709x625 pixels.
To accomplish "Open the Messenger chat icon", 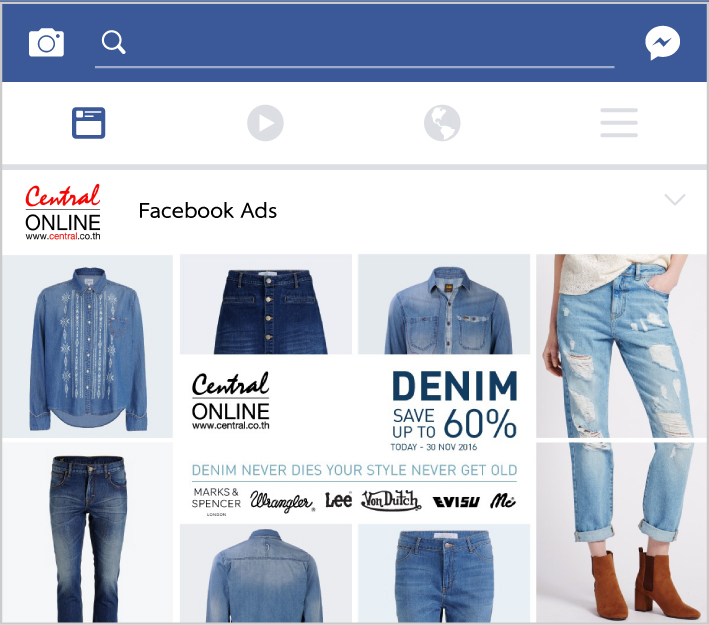I will (662, 43).
